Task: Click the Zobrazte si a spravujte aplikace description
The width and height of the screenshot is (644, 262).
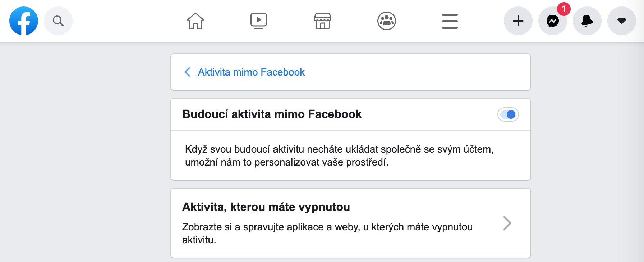Action: (x=327, y=233)
